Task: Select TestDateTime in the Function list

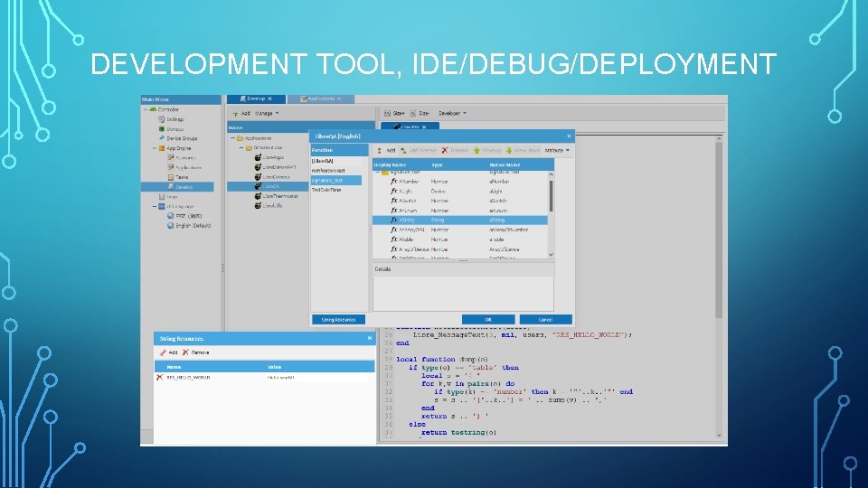Action: pos(336,190)
